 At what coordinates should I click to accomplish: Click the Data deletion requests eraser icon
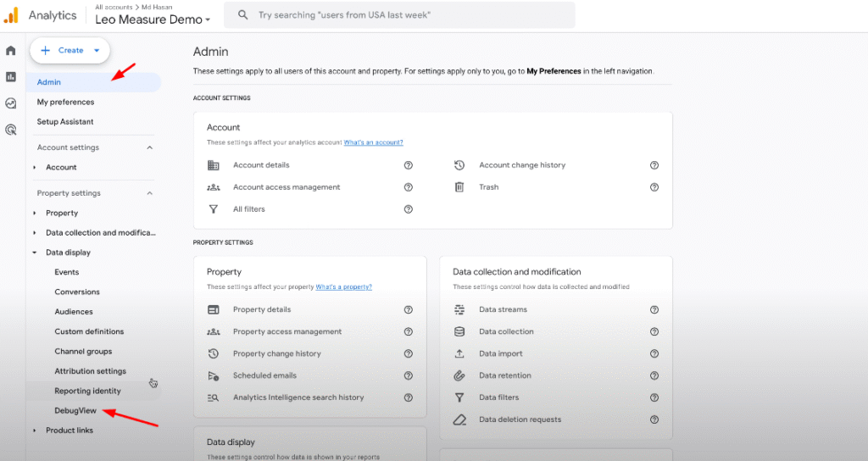459,419
